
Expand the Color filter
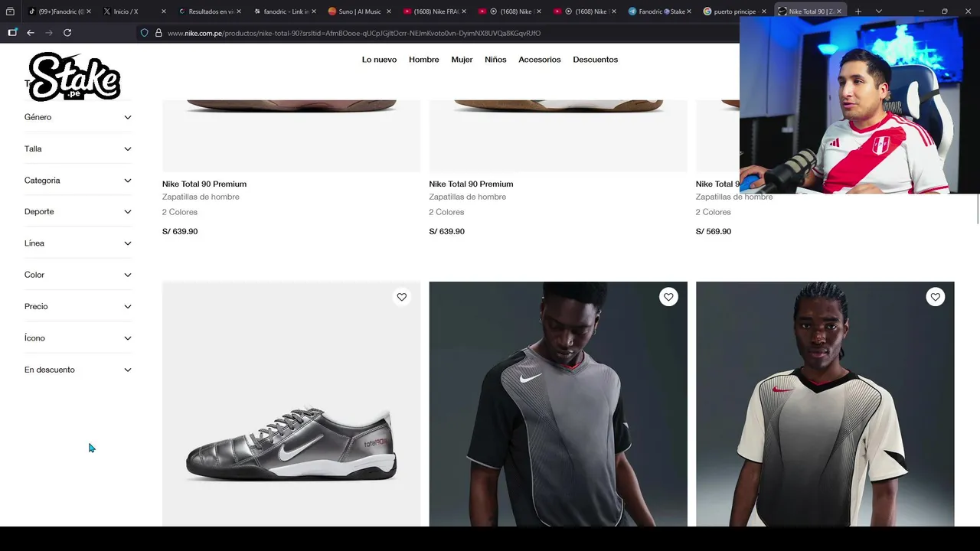[77, 275]
